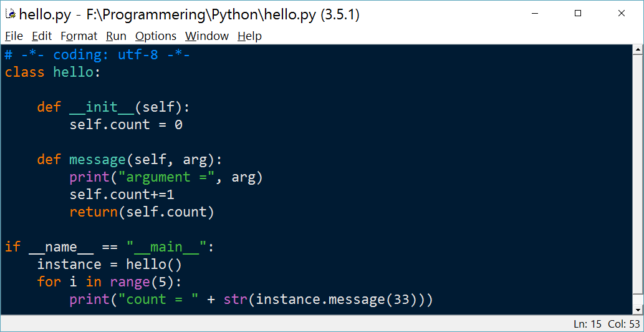Click the scrollbar down arrow
Viewport: 644px width, 332px height.
pyautogui.click(x=638, y=310)
